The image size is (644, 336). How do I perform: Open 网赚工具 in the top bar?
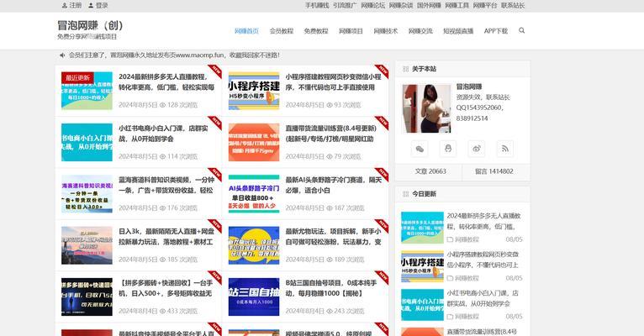point(457,5)
